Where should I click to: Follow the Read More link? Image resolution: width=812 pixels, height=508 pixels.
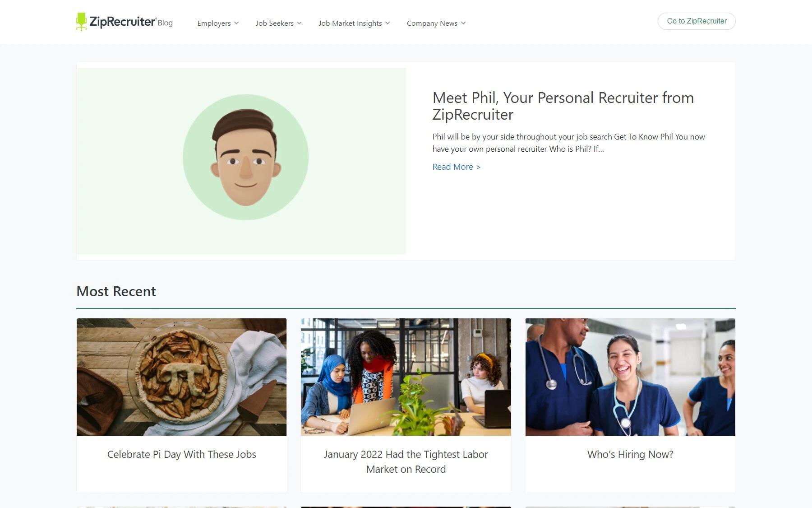457,167
